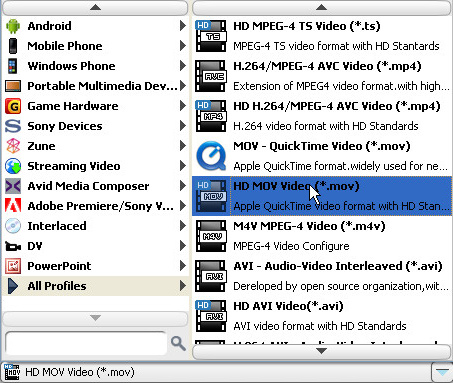
Task: Select the PowerPoint category label
Action: (x=59, y=266)
